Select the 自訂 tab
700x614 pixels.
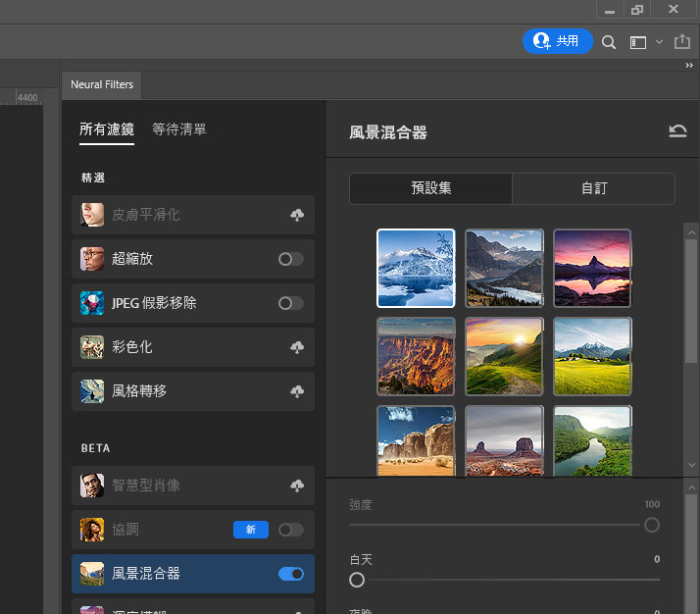(x=594, y=188)
